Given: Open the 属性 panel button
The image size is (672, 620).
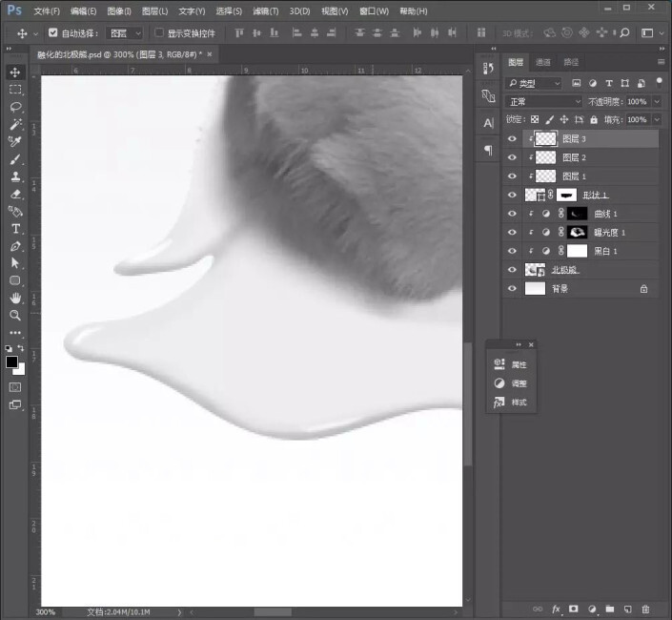Looking at the screenshot, I should tap(510, 364).
